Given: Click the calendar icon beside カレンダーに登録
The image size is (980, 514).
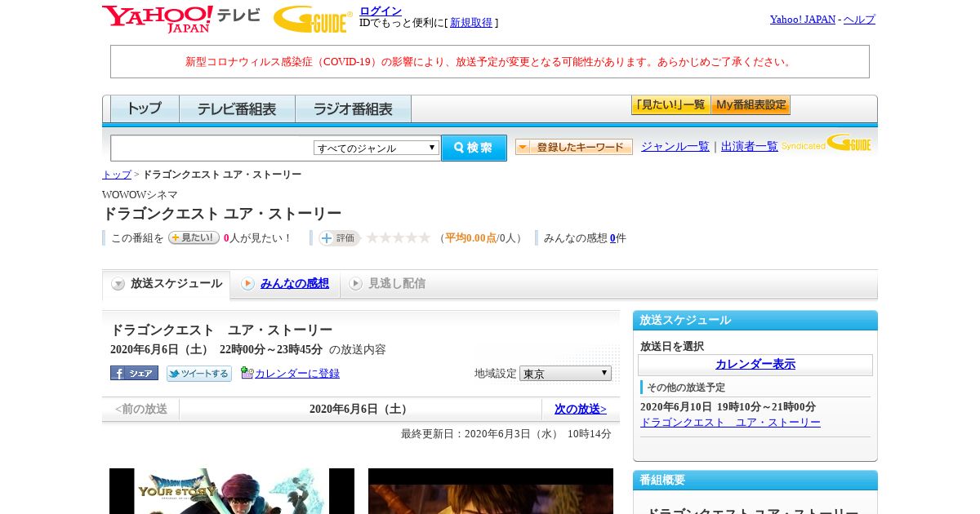Looking at the screenshot, I should coord(247,373).
